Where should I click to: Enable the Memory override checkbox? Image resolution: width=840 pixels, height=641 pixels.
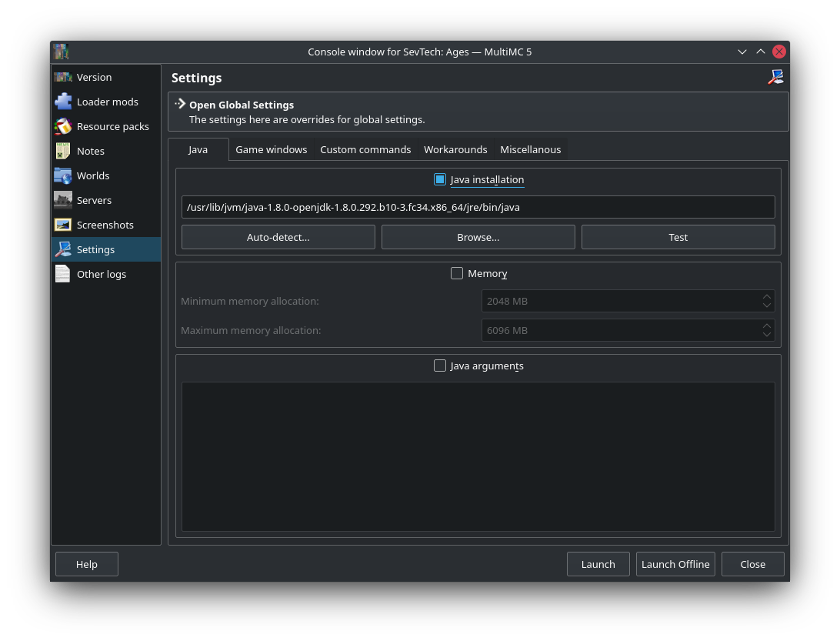tap(457, 273)
